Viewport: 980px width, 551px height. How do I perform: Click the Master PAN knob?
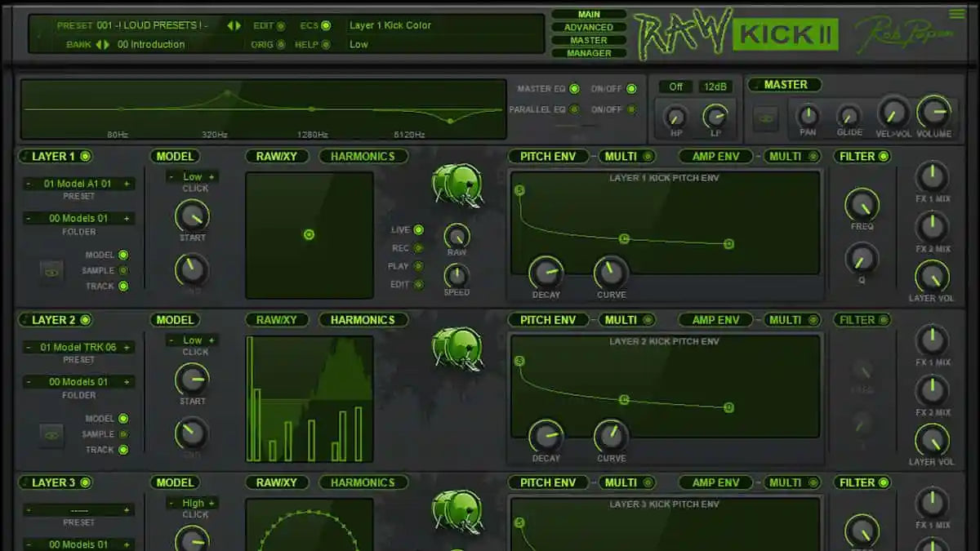point(807,116)
